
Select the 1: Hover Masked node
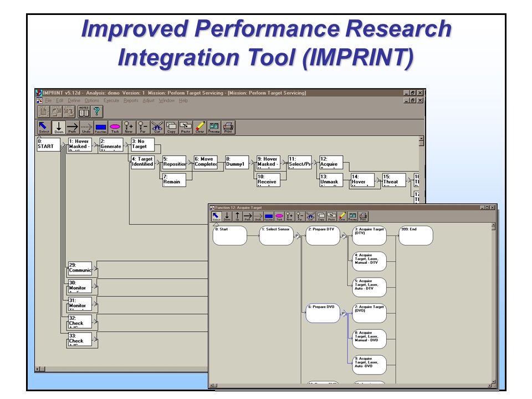point(80,144)
